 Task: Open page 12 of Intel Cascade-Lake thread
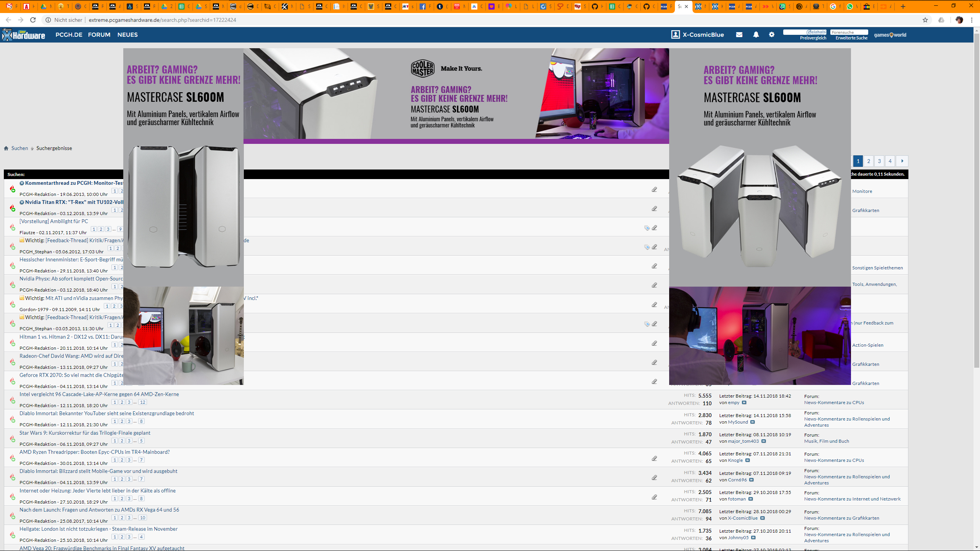pos(142,402)
